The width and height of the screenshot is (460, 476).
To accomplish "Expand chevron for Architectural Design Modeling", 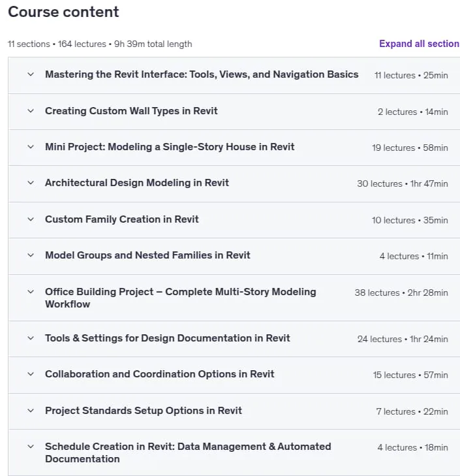I will tap(31, 183).
